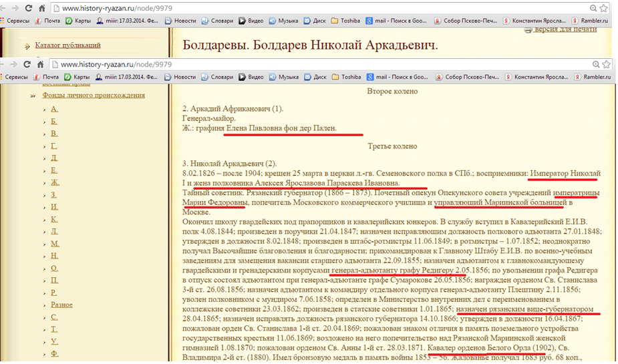Open the letter Ж. index link
The width and height of the screenshot is (618, 364).
coord(55,182)
